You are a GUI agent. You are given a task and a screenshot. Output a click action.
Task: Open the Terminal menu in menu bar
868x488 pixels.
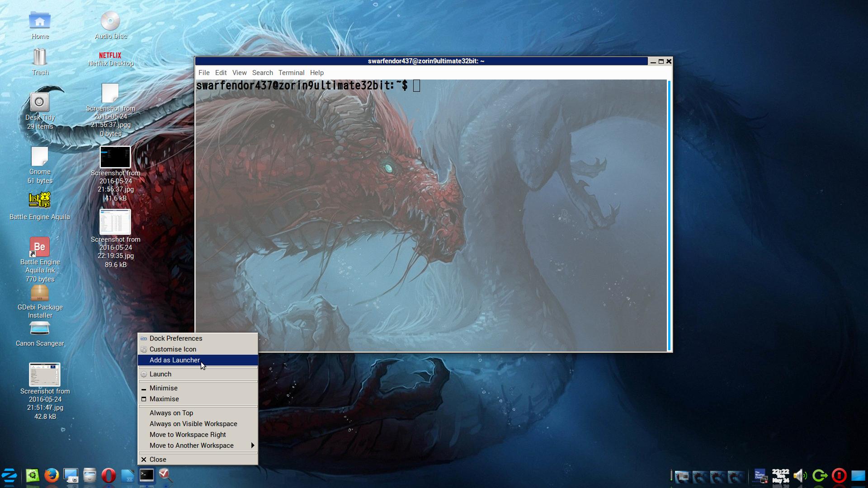coord(291,73)
